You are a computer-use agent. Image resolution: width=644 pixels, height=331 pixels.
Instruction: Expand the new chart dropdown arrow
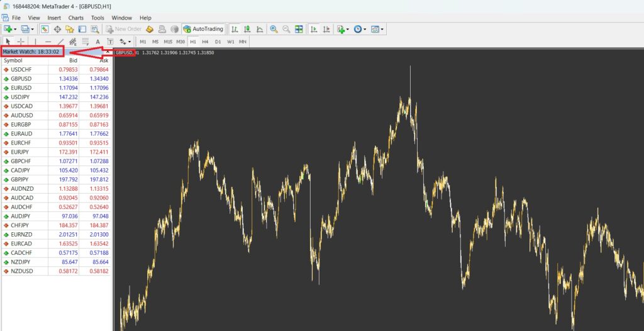click(x=15, y=29)
